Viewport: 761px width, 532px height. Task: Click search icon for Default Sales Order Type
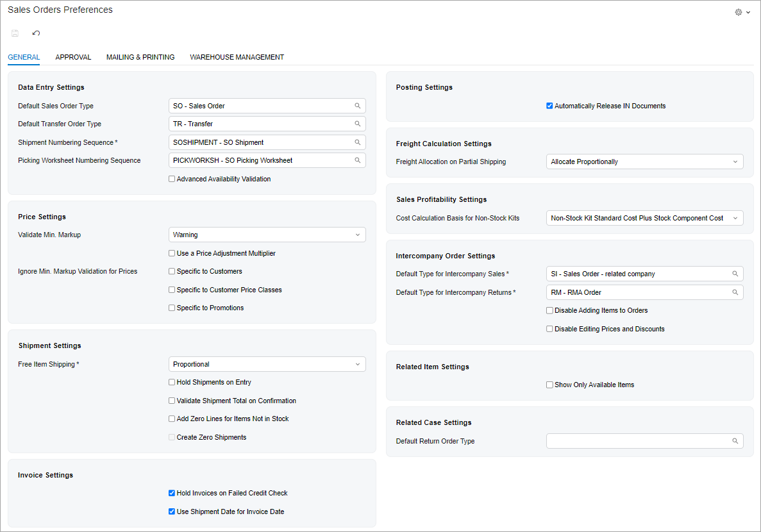point(358,106)
